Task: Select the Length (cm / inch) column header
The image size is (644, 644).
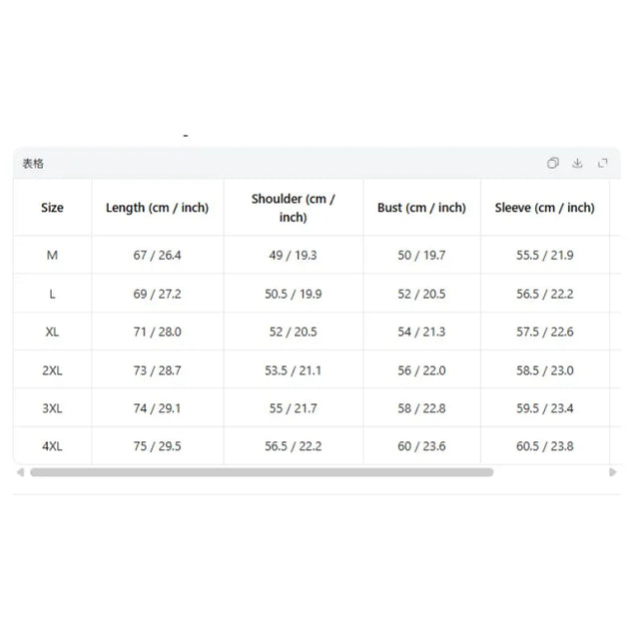Action: (x=158, y=208)
